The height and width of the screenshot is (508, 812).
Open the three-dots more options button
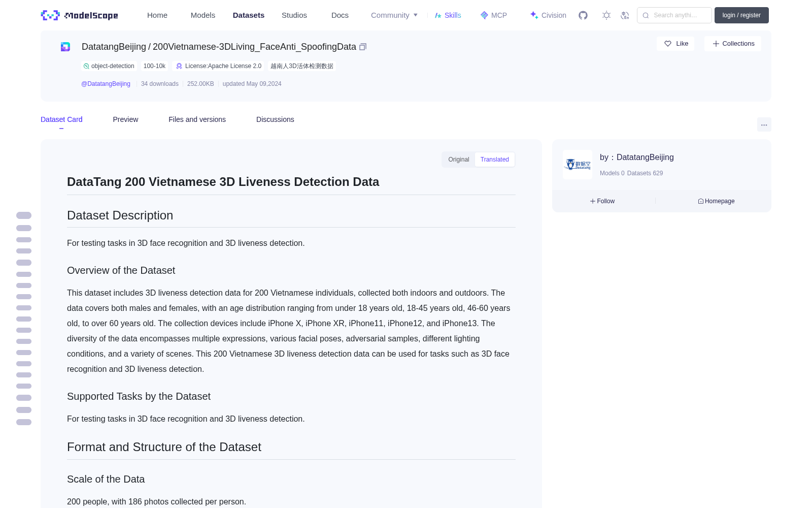point(764,124)
